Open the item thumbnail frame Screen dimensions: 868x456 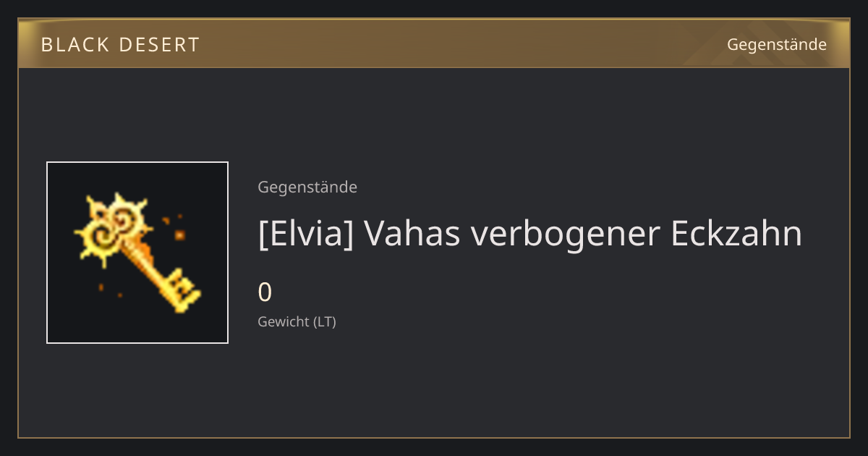click(x=137, y=253)
